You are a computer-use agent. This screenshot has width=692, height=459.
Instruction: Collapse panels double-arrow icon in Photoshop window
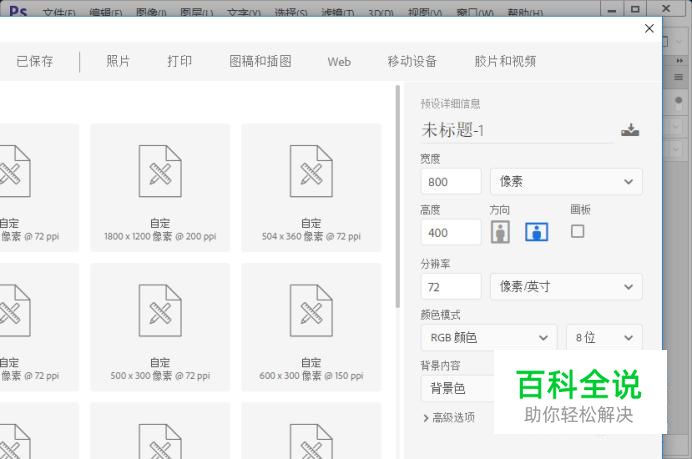pyautogui.click(x=679, y=60)
